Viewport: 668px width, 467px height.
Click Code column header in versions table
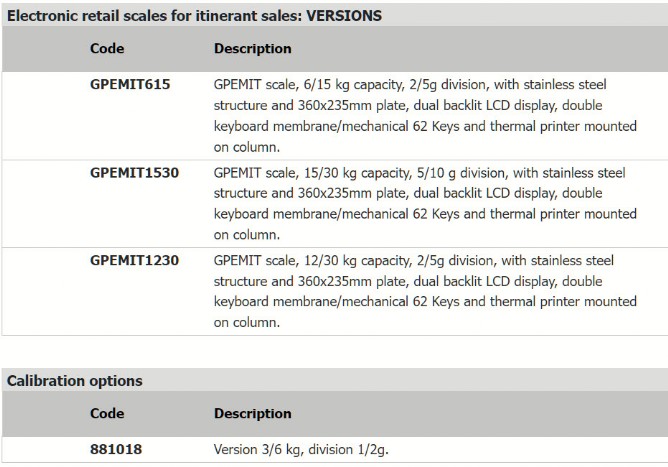point(107,49)
